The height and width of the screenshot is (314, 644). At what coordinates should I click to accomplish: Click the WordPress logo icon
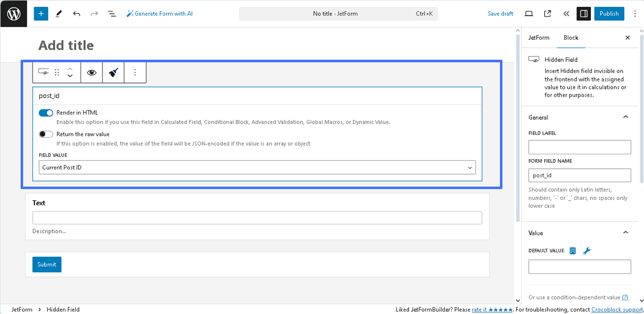[x=13, y=13]
